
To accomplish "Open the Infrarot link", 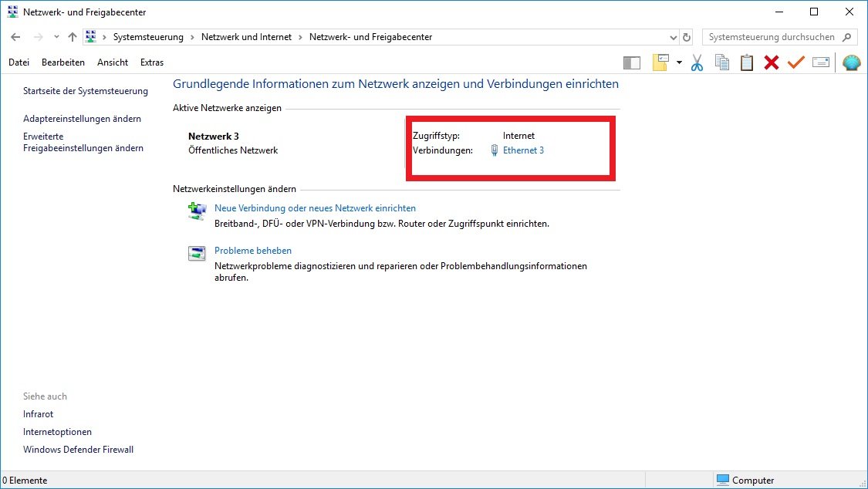I will point(39,413).
